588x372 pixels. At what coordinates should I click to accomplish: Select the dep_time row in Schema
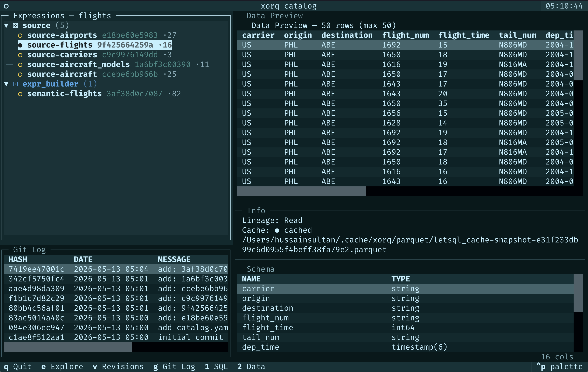[x=405, y=347]
